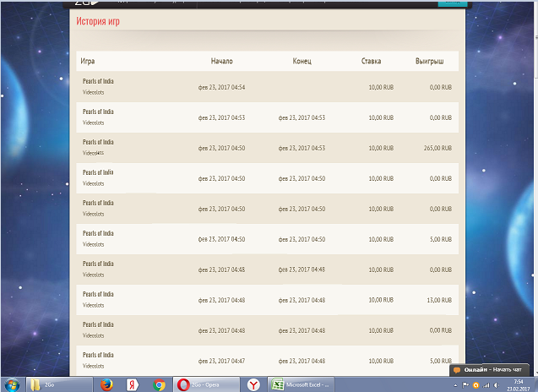The height and width of the screenshot is (392, 538).
Task: Open the Windows Start menu
Action: [12, 385]
